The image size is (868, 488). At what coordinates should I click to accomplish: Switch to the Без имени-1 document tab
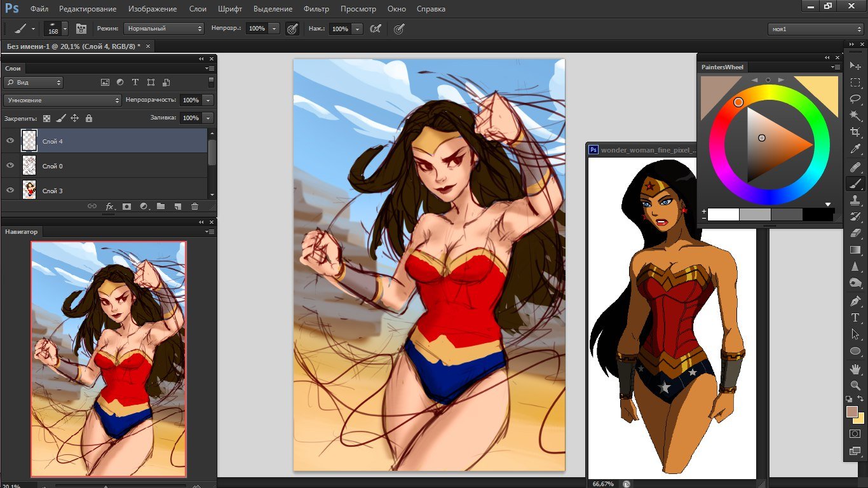click(x=77, y=46)
